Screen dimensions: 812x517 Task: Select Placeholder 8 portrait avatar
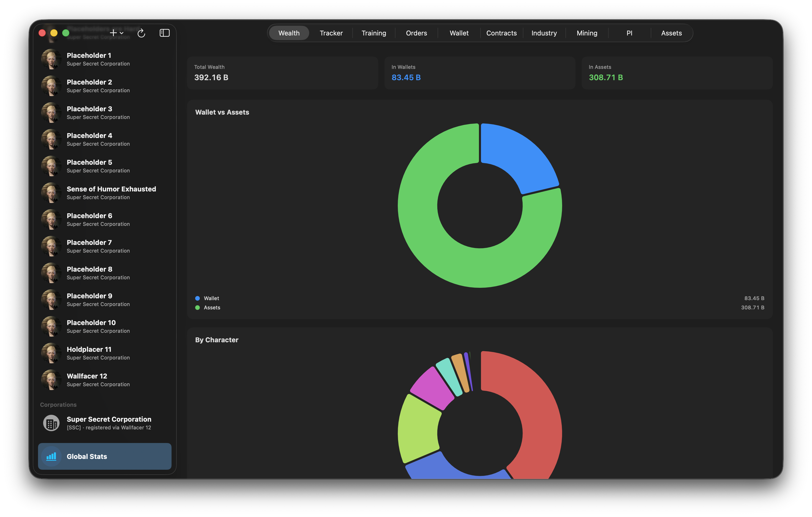51,273
